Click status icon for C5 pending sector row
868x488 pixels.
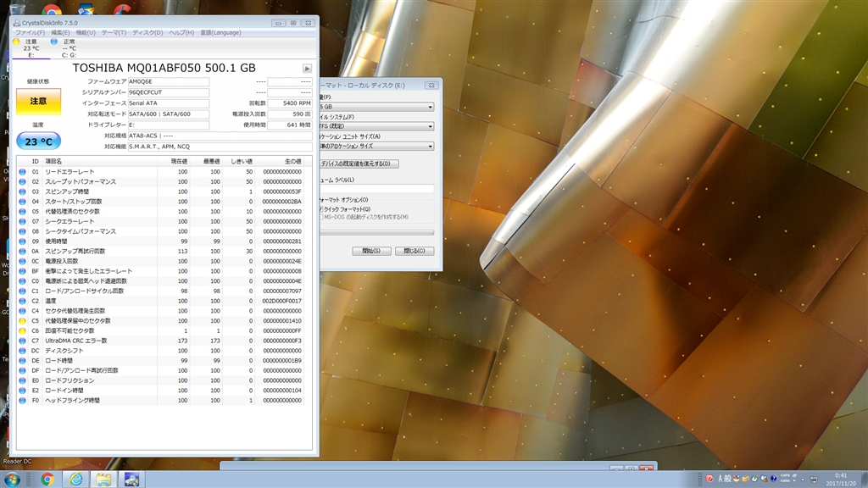coord(23,321)
